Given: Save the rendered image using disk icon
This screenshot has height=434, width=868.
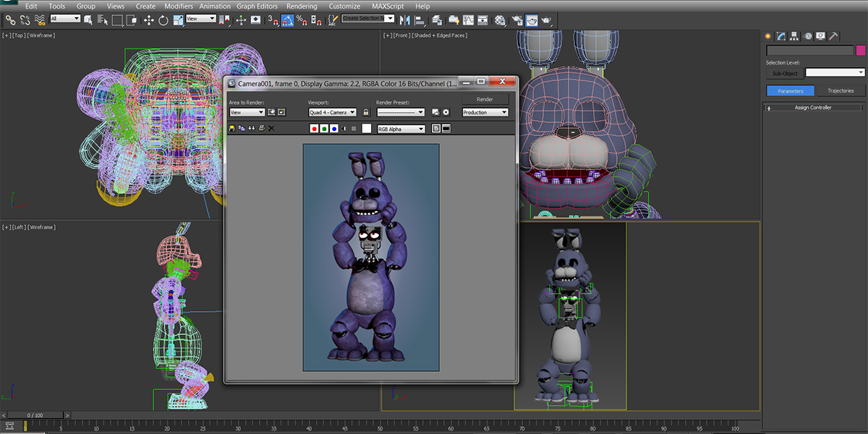Looking at the screenshot, I should tap(232, 128).
